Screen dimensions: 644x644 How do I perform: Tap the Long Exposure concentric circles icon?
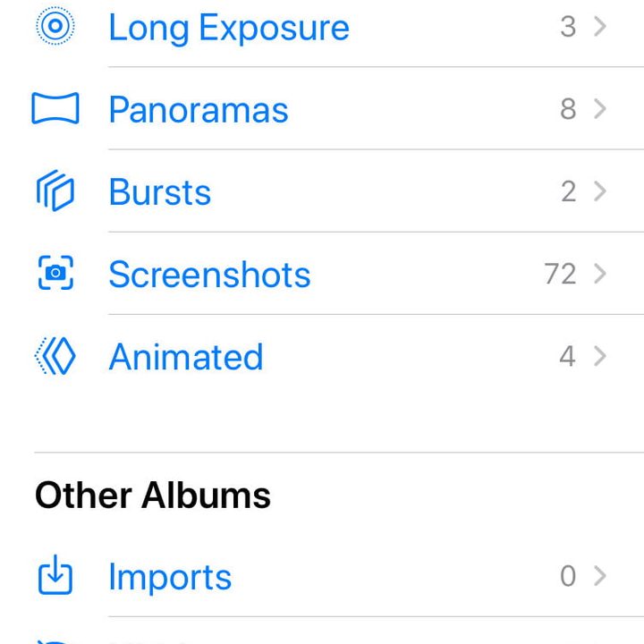(55, 27)
